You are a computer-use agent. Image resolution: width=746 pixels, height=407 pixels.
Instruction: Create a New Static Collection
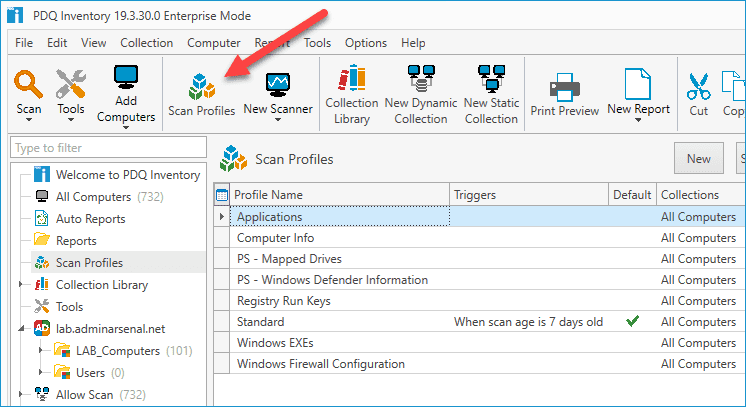tap(491, 95)
